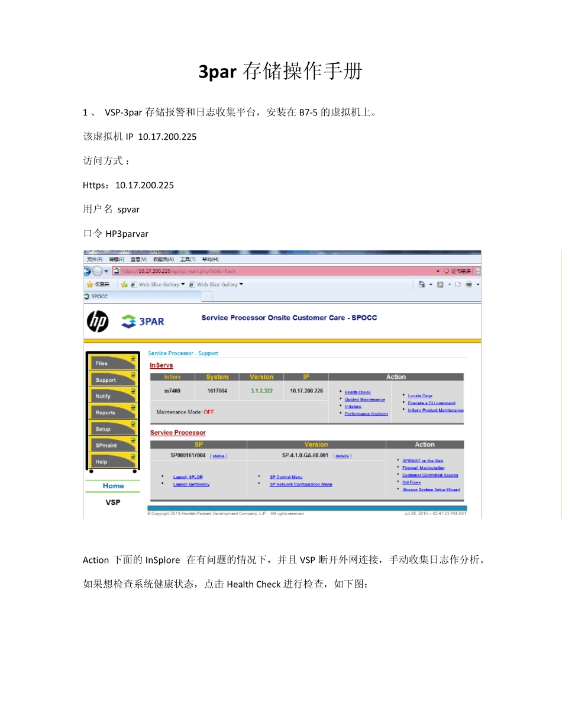Open the 编辑(E) menu
Image resolution: width=562 pixels, height=728 pixels.
pos(117,259)
